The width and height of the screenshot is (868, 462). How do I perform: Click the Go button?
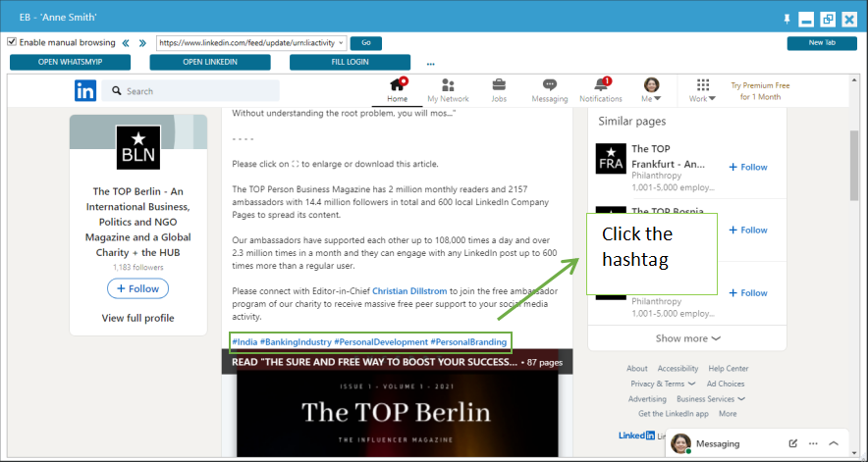coord(366,42)
